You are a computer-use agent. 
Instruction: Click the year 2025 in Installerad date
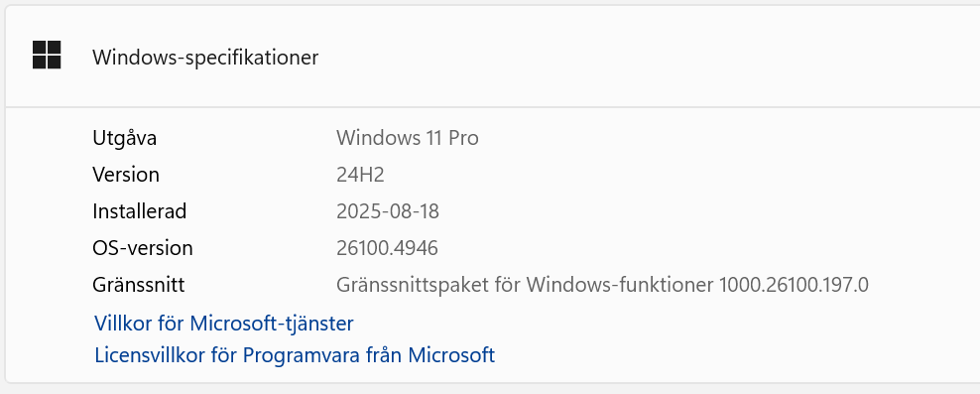pyautogui.click(x=356, y=211)
